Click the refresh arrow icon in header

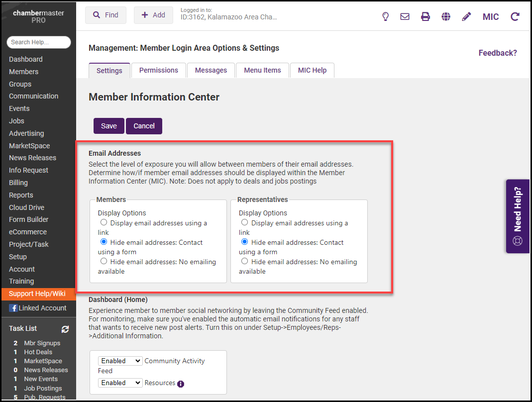515,16
